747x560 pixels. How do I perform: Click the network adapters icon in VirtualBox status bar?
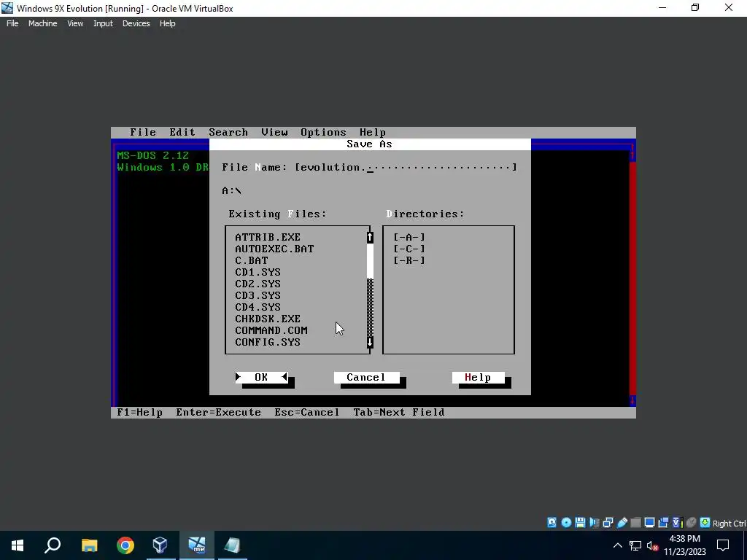coord(608,522)
